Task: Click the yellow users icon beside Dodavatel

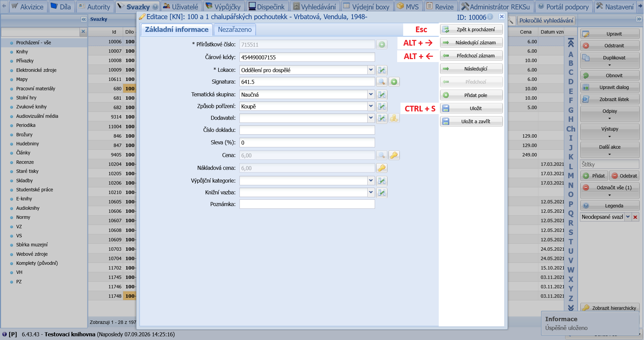Action: [x=394, y=118]
